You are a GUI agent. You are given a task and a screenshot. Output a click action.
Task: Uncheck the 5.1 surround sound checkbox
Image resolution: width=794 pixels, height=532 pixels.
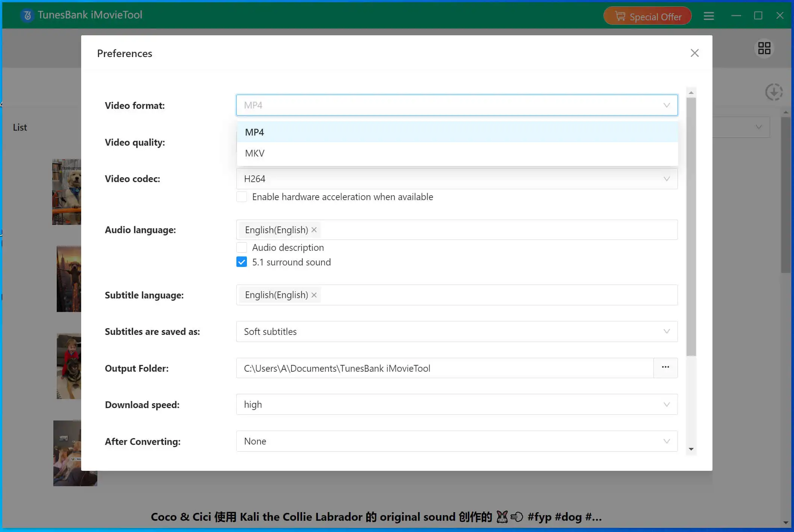[242, 262]
